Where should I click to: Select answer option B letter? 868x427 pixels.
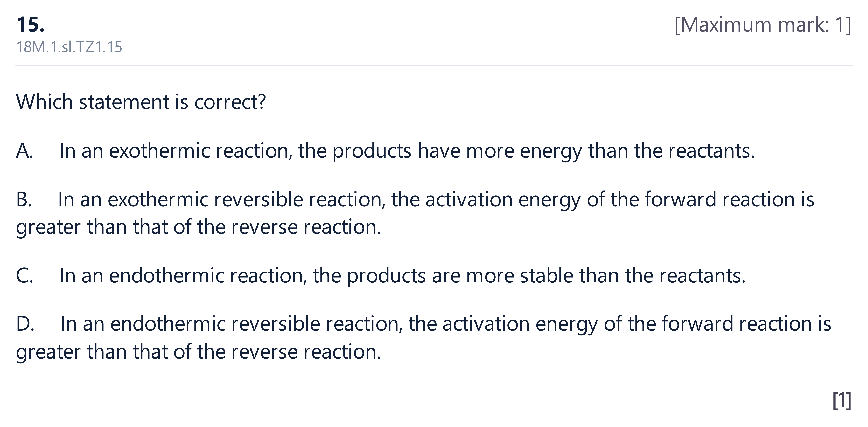(24, 199)
